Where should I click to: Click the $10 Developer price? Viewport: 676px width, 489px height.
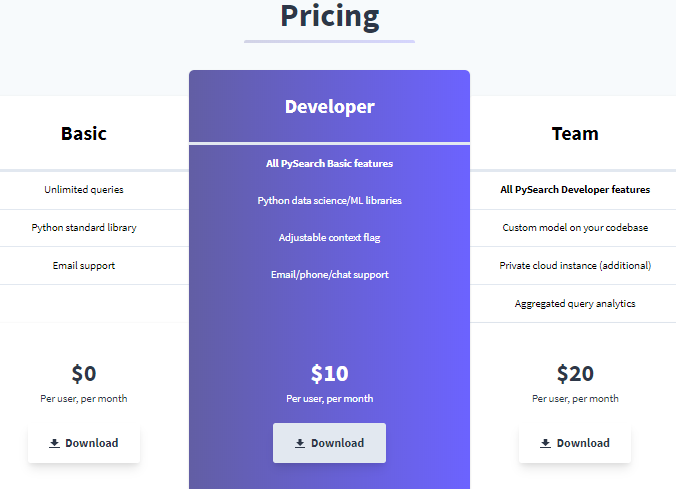(329, 373)
